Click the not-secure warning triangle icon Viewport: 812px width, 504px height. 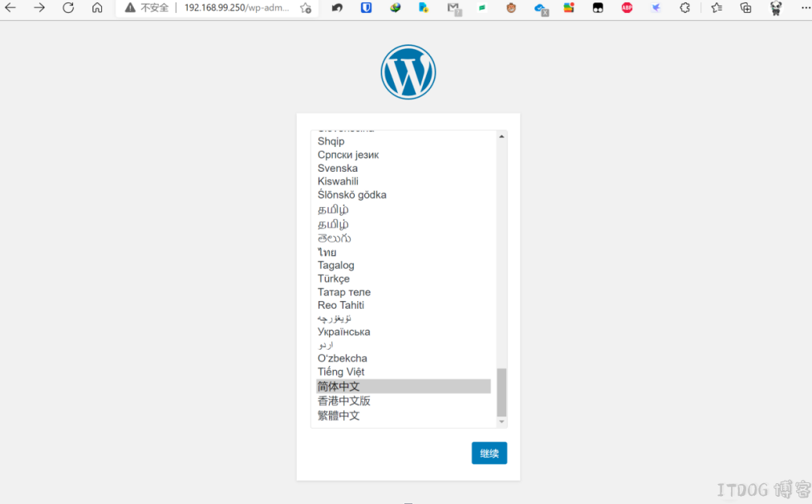click(x=130, y=8)
